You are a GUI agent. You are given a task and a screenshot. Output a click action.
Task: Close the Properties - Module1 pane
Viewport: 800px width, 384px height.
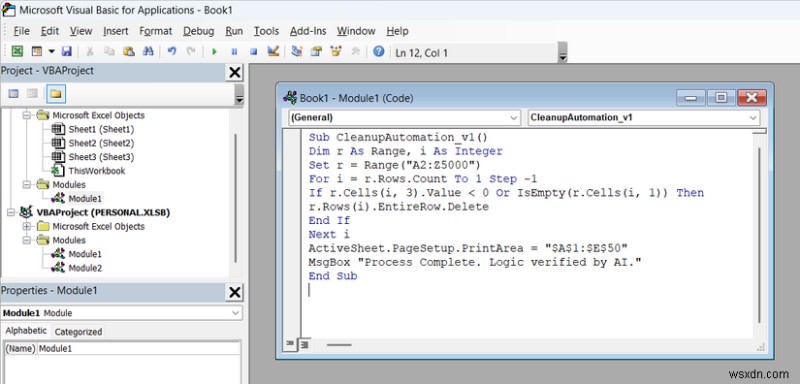[x=234, y=292]
